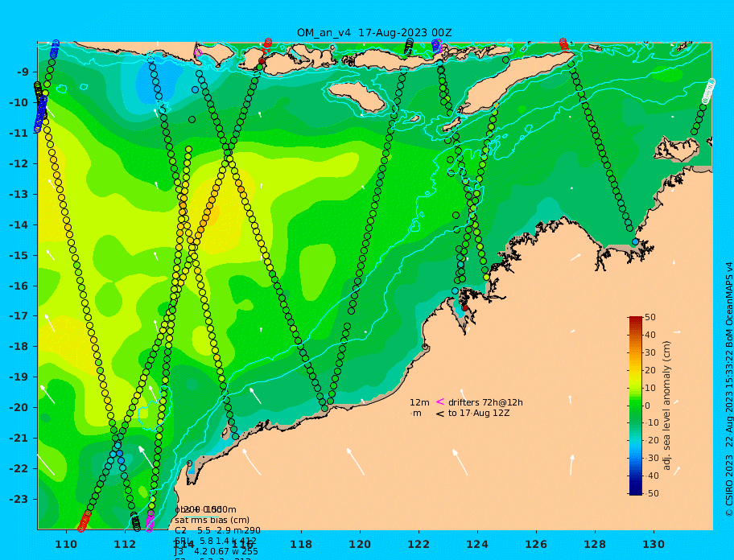Click longitude axis label 110
Screen dimensions: 734x560
coord(67,544)
